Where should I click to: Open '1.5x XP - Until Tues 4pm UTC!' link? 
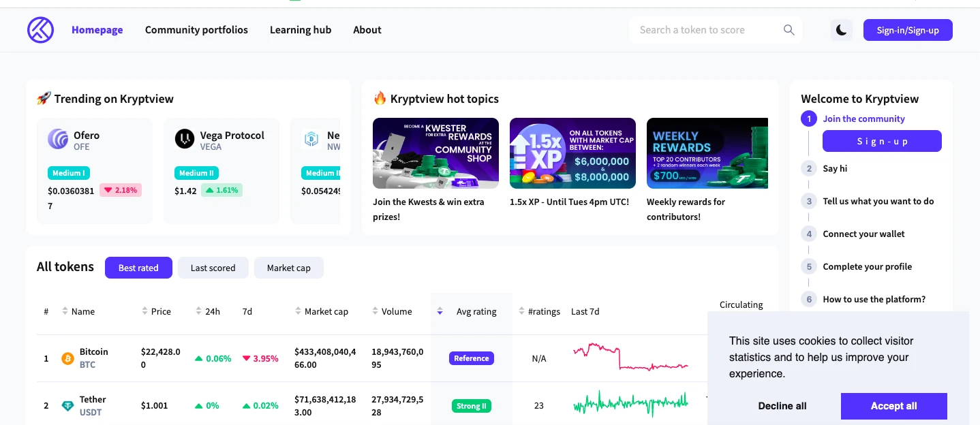pos(570,202)
